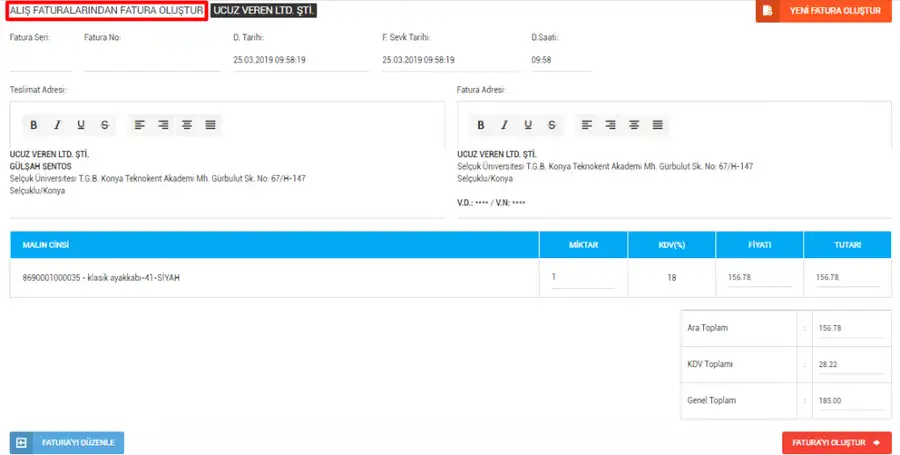The width and height of the screenshot is (900, 455).
Task: Align left in Fatura Adresi editor
Action: click(587, 125)
